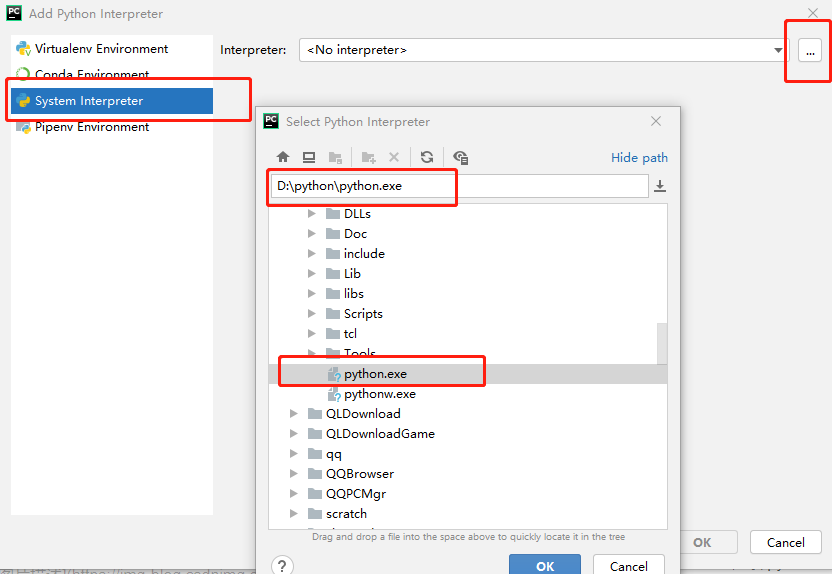Close the Add Python Interpreter window
This screenshot has height=574, width=832.
tap(812, 13)
